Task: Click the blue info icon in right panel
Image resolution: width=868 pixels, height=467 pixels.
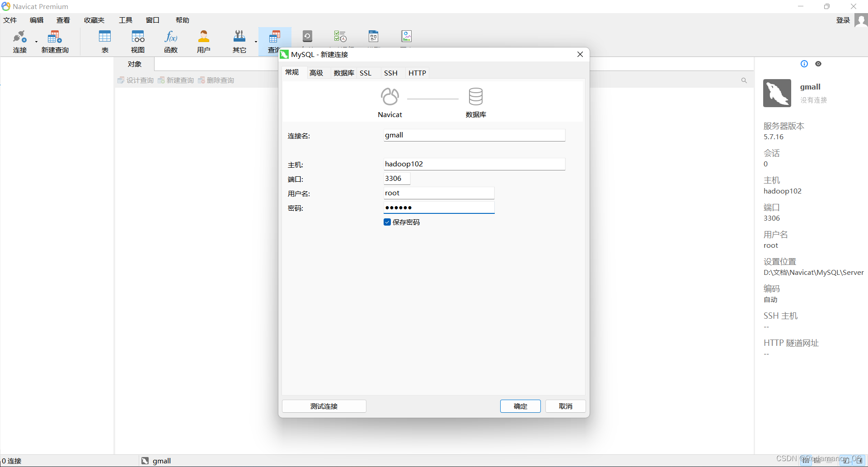Action: (x=804, y=64)
